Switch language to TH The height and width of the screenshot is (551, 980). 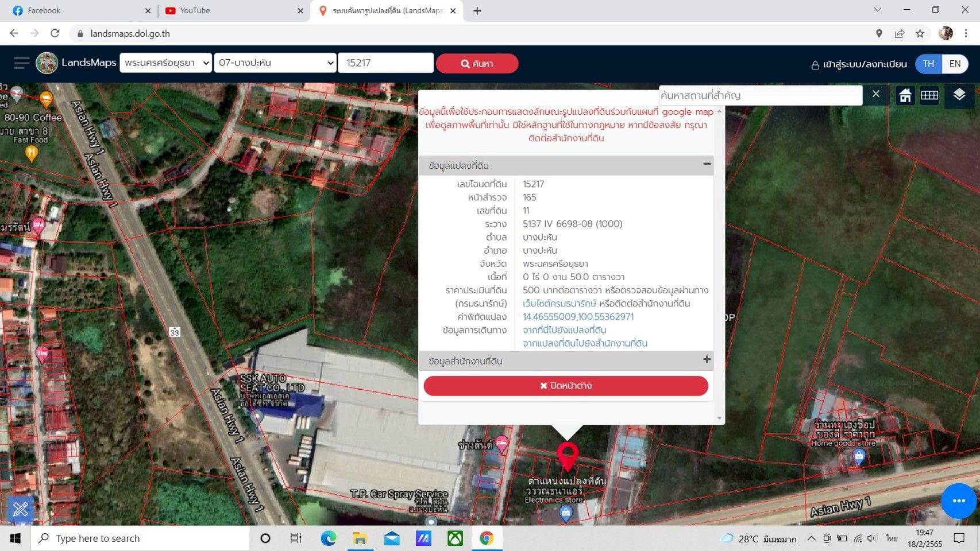click(928, 64)
